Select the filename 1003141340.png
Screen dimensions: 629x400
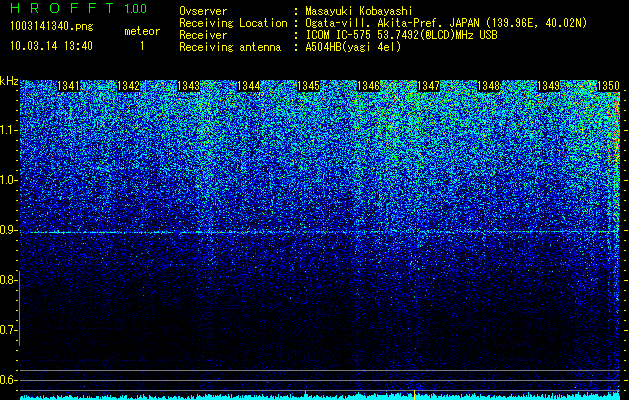click(x=51, y=26)
